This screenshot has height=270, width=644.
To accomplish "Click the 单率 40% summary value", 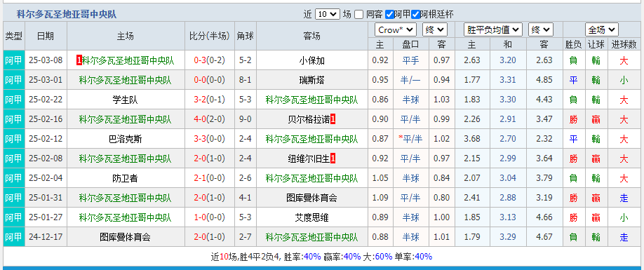I will (x=424, y=257).
